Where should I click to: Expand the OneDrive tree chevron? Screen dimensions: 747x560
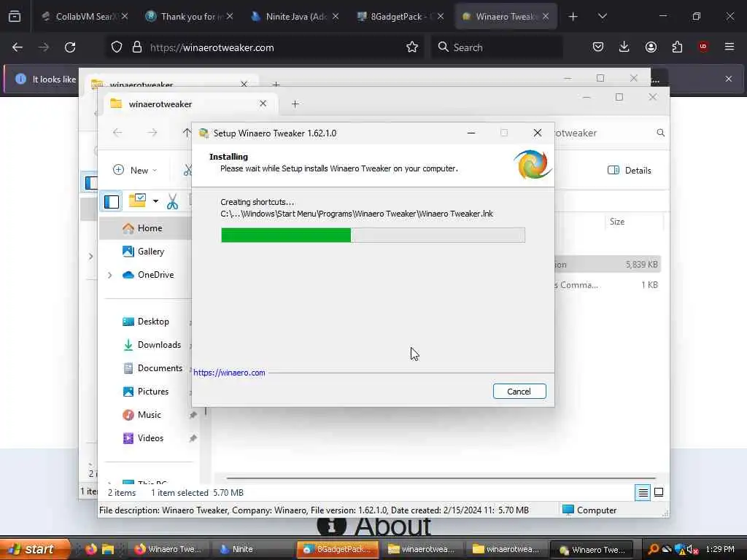tap(109, 275)
